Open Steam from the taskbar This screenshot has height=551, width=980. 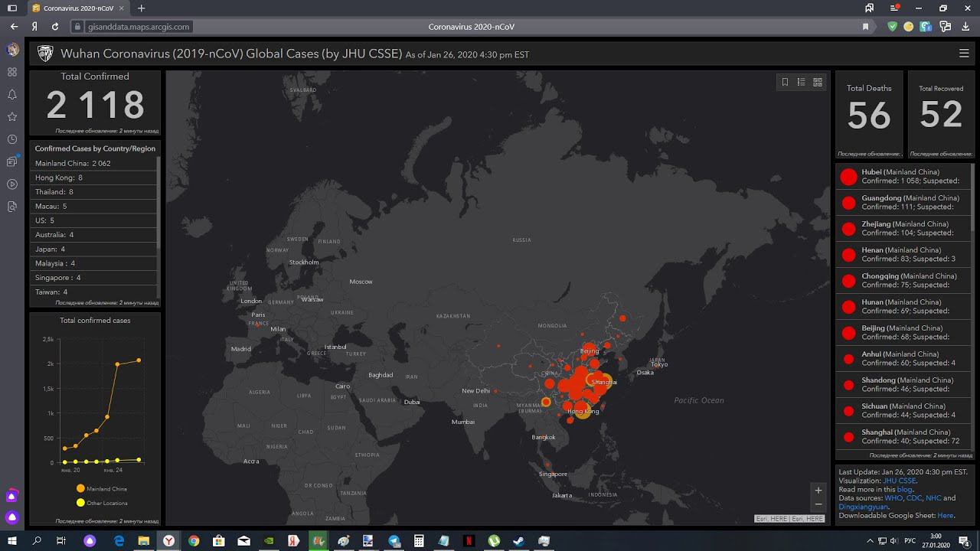click(x=519, y=541)
